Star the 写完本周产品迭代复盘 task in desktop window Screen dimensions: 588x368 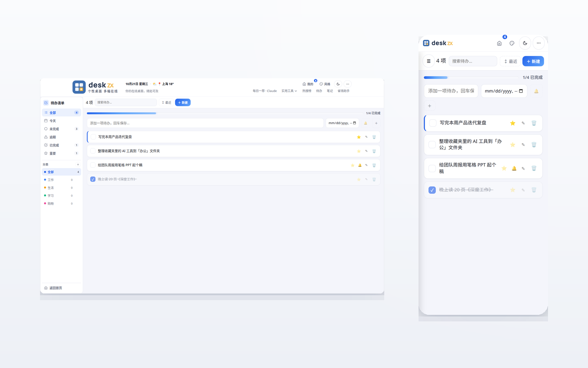click(x=359, y=137)
